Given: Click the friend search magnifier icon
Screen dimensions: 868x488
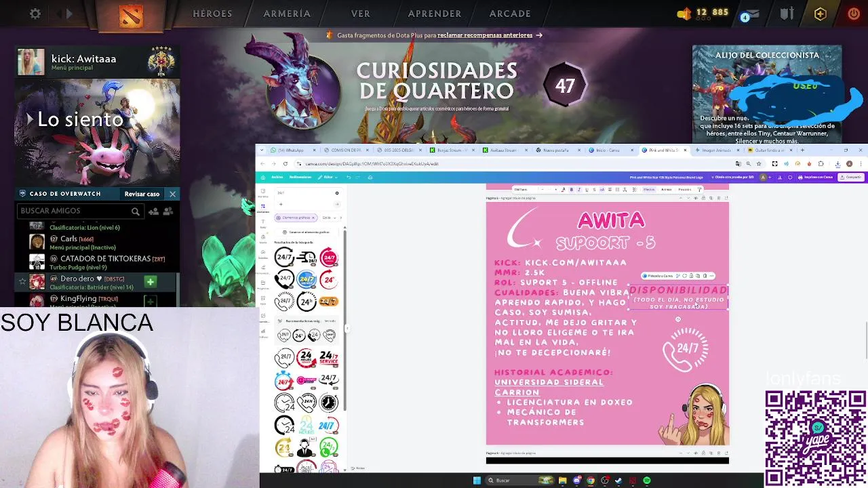Looking at the screenshot, I should 135,211.
